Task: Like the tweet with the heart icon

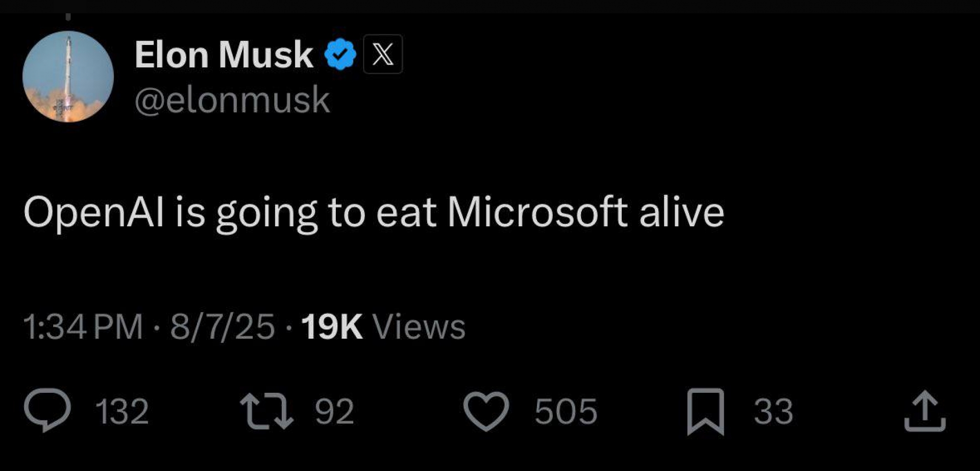Action: (485, 410)
